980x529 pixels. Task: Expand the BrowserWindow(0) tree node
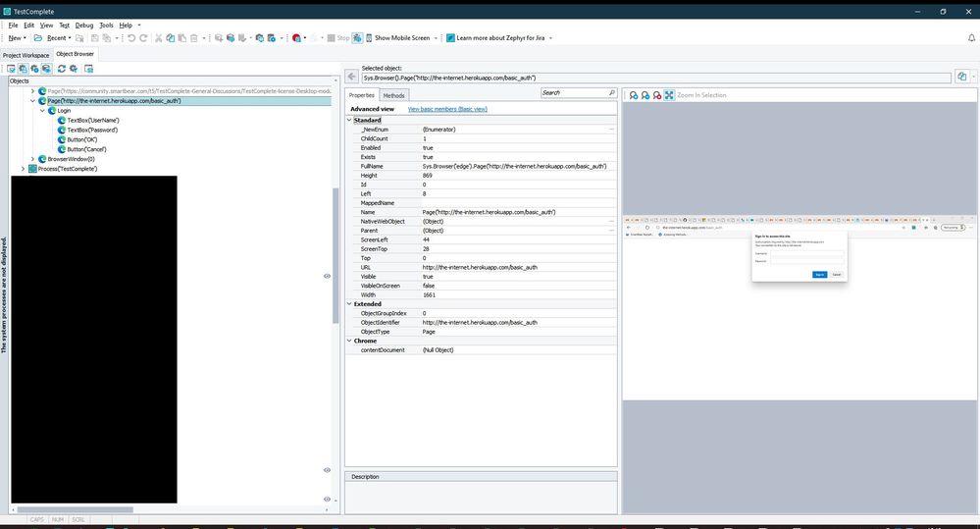(32, 159)
